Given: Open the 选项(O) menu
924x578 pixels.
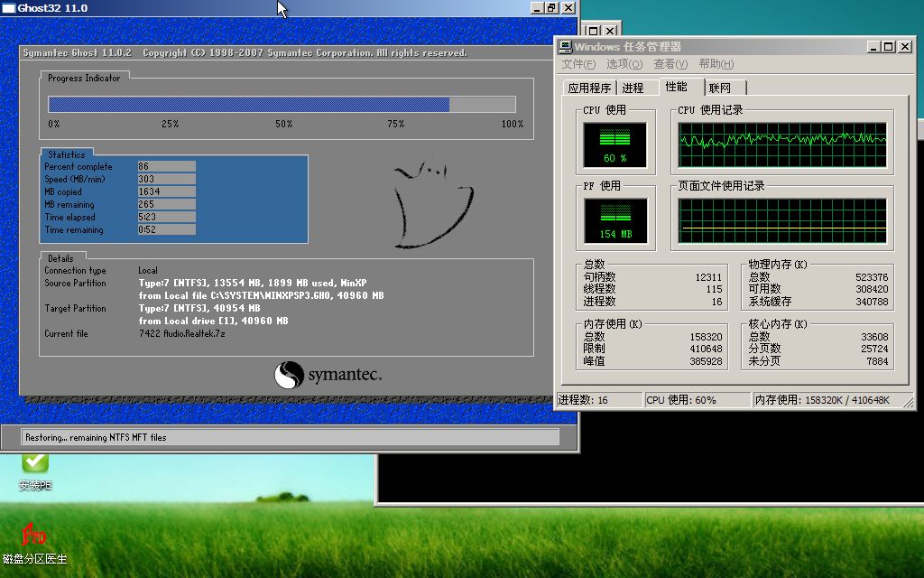Looking at the screenshot, I should click(x=624, y=64).
